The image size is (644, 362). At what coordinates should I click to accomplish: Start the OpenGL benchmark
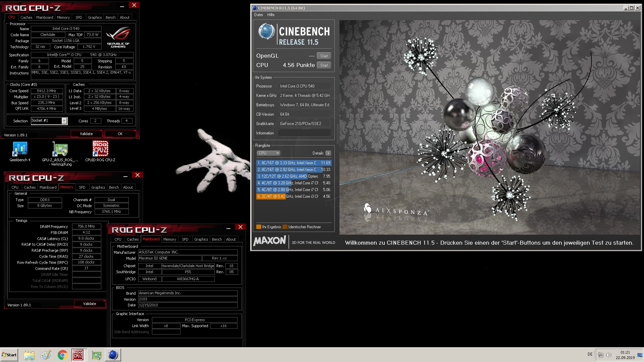(x=324, y=56)
